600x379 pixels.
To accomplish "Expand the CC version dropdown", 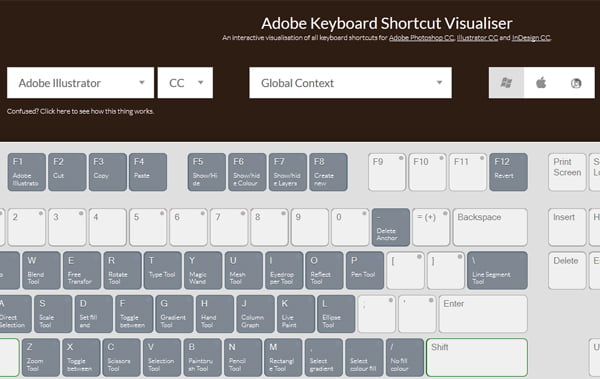I will pyautogui.click(x=185, y=83).
